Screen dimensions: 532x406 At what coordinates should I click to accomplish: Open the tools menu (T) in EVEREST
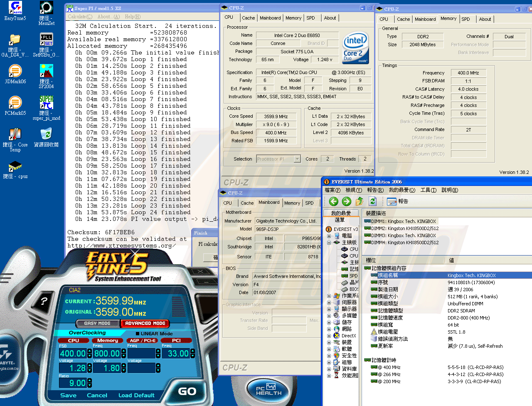(429, 190)
